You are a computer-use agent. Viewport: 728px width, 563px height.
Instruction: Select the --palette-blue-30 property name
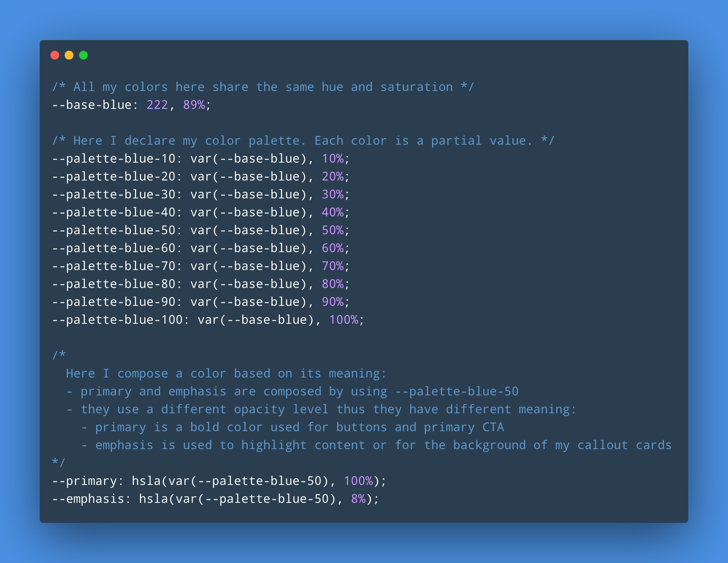coord(113,194)
